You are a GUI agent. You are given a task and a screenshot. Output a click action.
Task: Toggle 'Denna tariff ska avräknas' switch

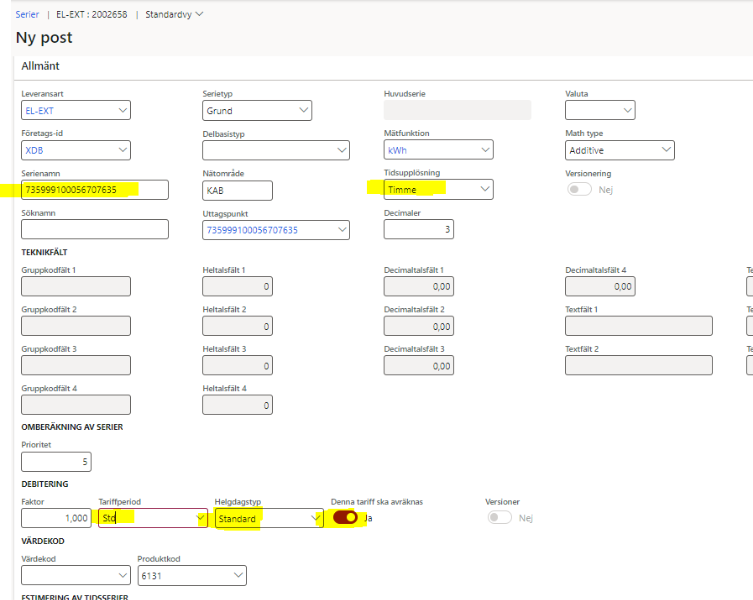click(x=345, y=518)
